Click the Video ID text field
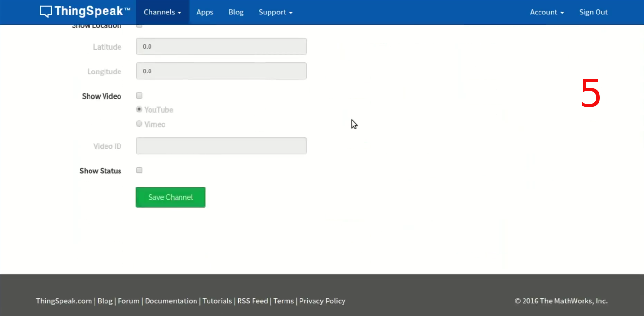This screenshot has height=316, width=644. pos(221,145)
